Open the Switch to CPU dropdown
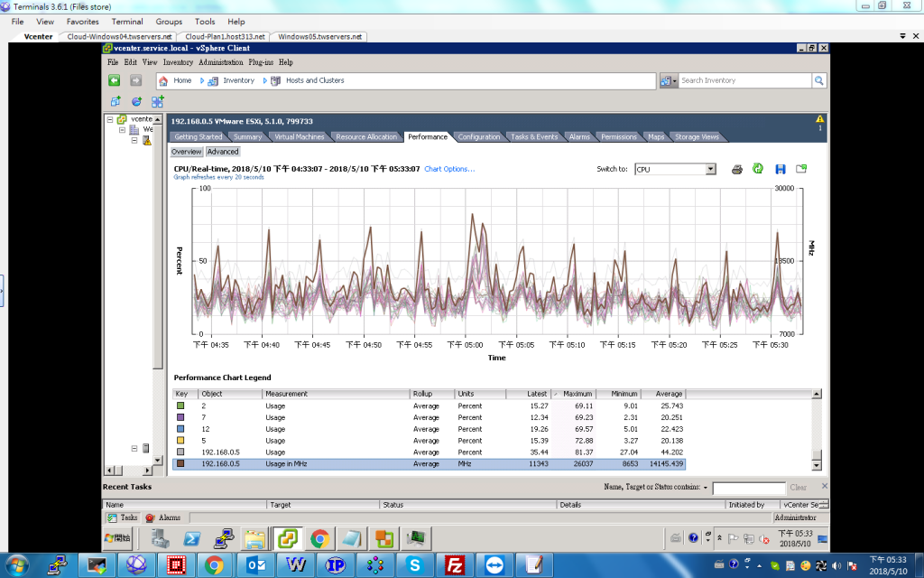Screen dimensions: 924x578 click(711, 169)
